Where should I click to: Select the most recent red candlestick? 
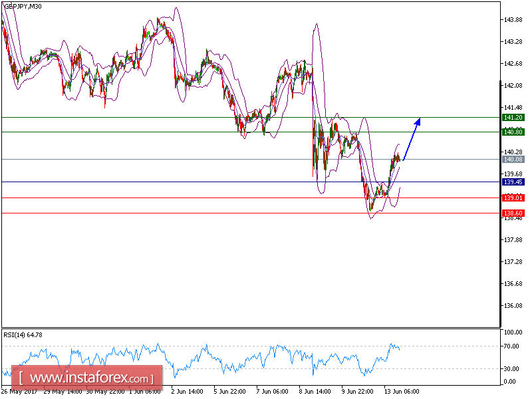[398, 158]
